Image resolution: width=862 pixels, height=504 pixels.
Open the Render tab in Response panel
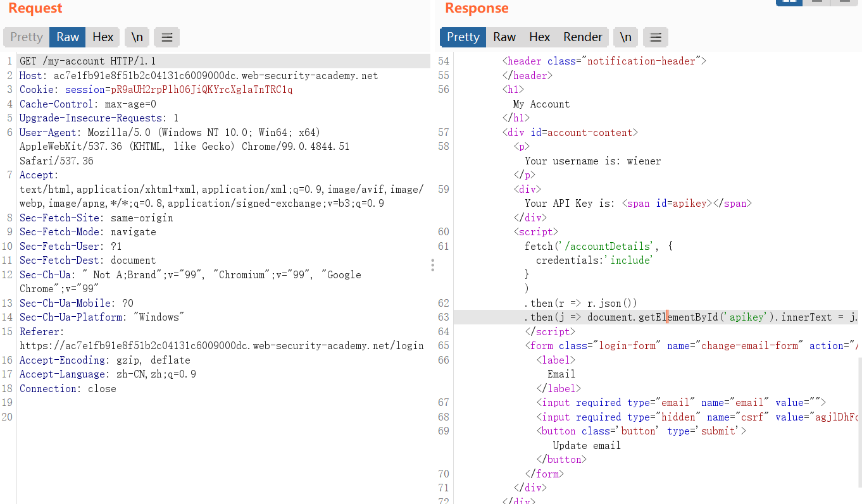tap(583, 37)
